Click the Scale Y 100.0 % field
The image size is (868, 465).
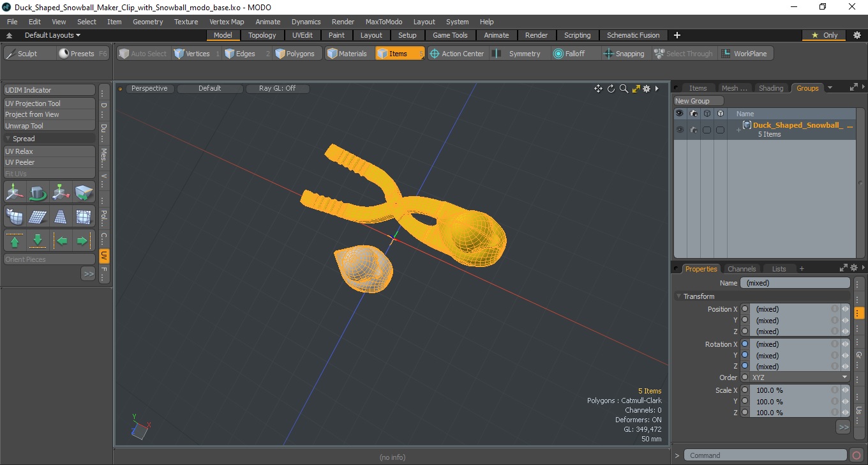pos(794,402)
